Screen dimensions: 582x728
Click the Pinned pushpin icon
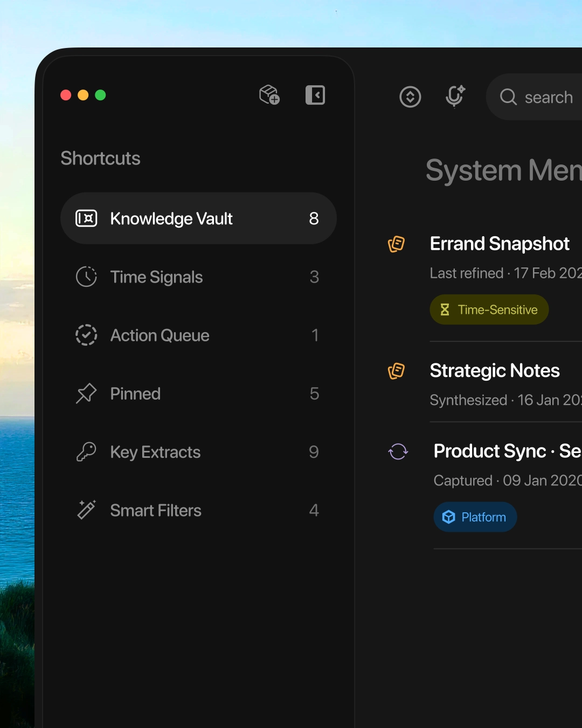[x=86, y=394]
